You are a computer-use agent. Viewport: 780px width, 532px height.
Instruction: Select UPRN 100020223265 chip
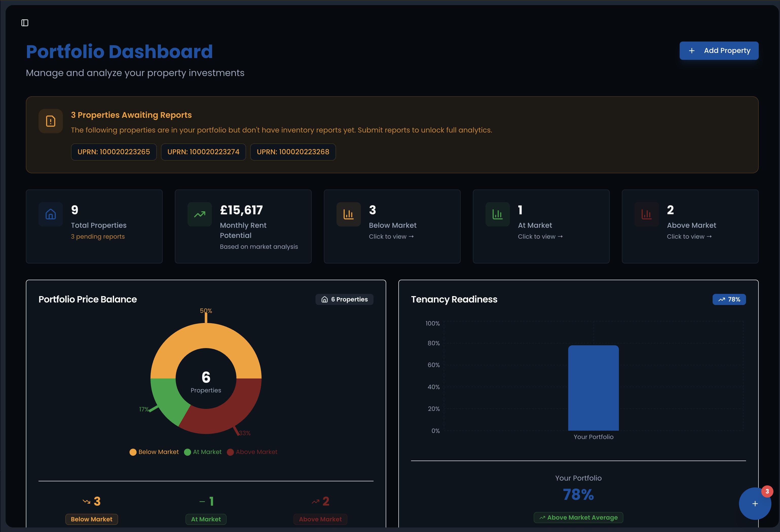pos(114,151)
